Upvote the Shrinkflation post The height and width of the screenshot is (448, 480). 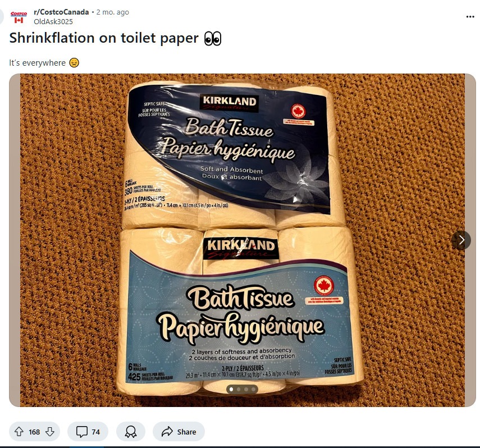(x=19, y=432)
